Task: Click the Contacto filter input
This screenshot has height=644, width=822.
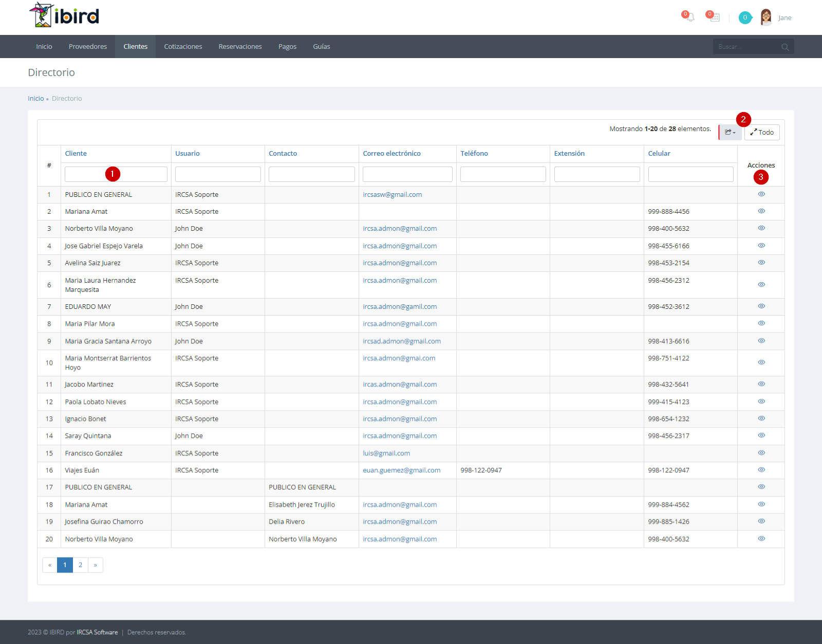Action: point(312,174)
